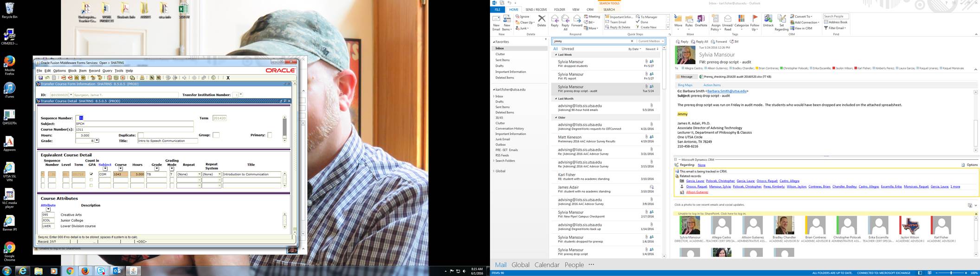Open the SEND / RECEIVE ribbon tab
The image size is (980, 276).
point(536,9)
